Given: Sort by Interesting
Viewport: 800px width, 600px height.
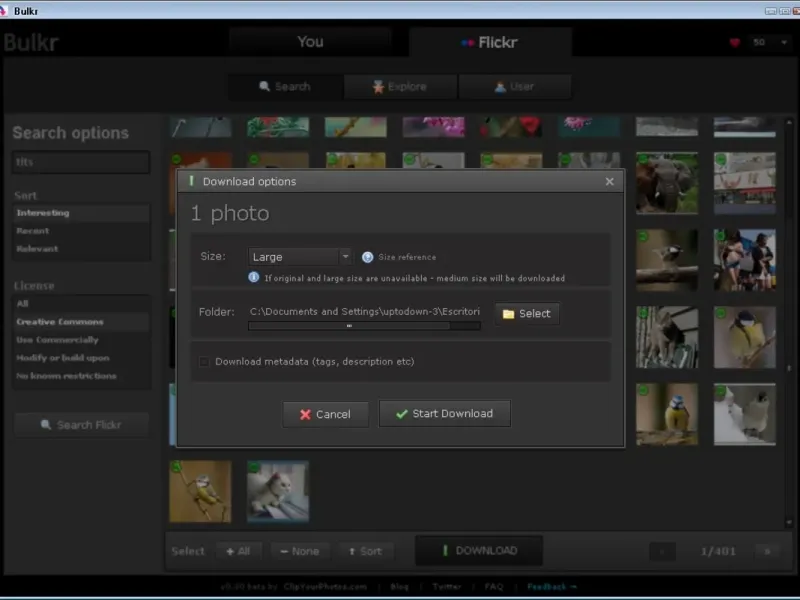Looking at the screenshot, I should (x=81, y=213).
